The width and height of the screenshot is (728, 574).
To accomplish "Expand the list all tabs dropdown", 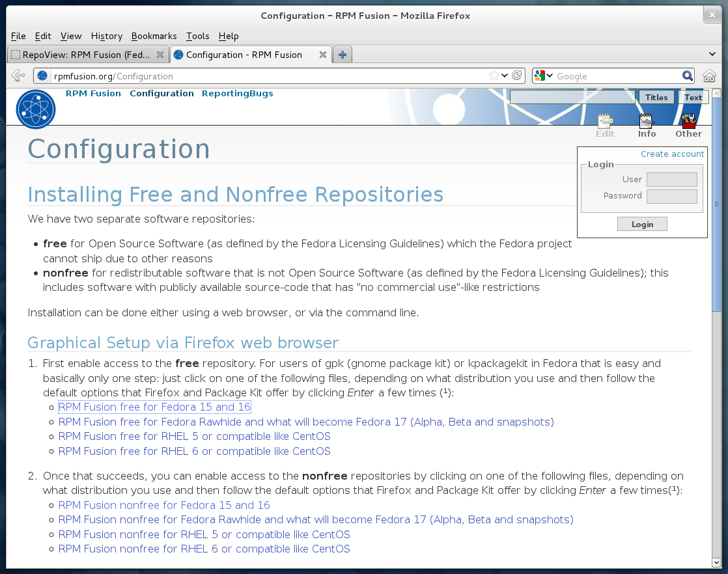I will point(712,54).
